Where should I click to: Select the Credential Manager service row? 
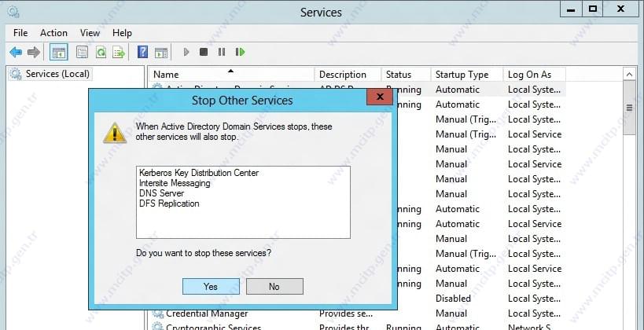(357, 313)
